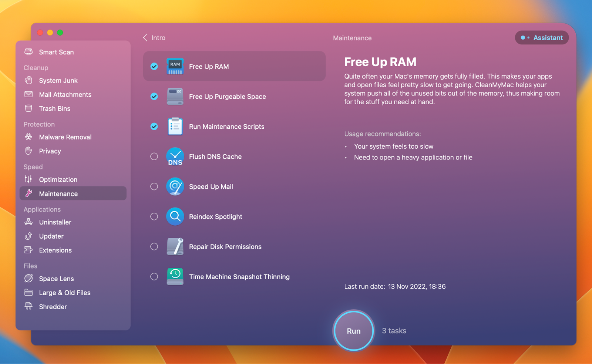Click the Malware Removal biohazard icon
This screenshot has width=592, height=364.
point(28,137)
